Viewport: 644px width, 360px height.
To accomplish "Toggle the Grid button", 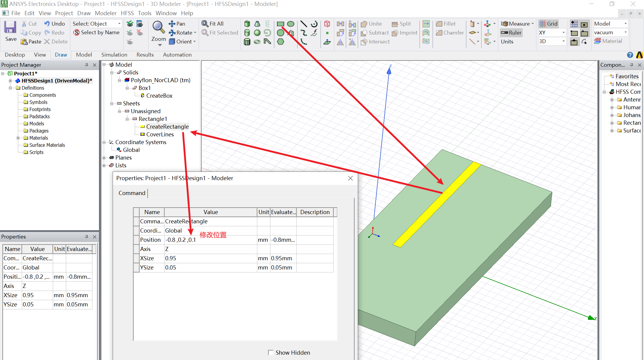I will (548, 24).
